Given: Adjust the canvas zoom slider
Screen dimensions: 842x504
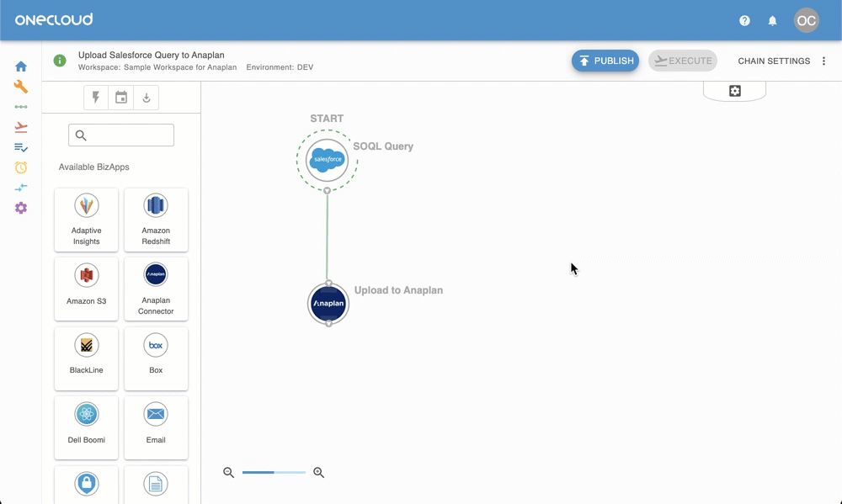Looking at the screenshot, I should [274, 472].
